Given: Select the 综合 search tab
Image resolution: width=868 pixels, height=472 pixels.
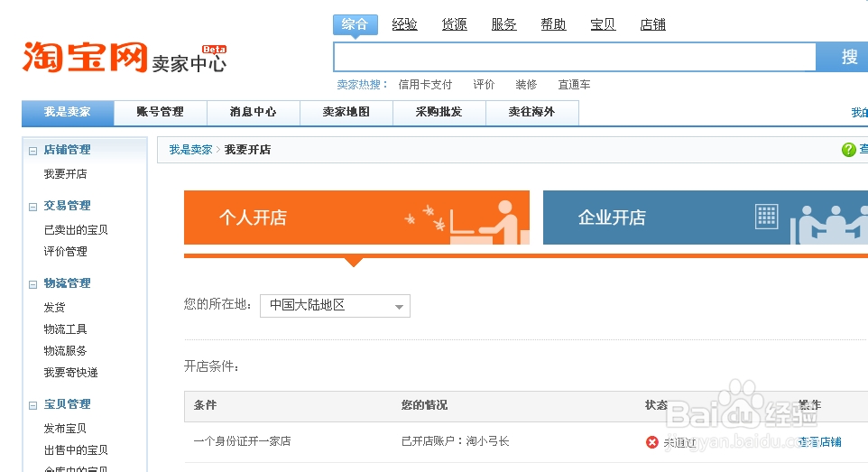Looking at the screenshot, I should click(x=355, y=24).
